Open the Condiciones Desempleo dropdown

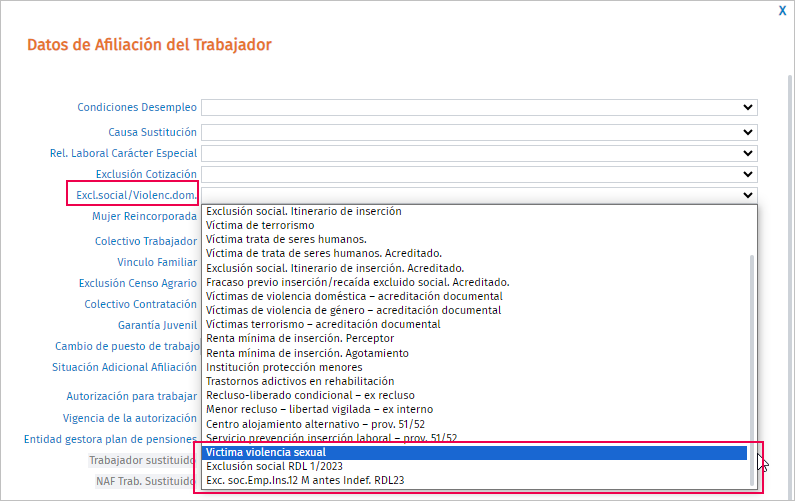coord(479,107)
